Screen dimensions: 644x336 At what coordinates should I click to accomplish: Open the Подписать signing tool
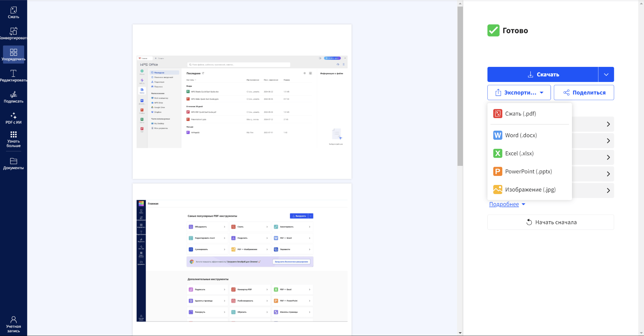coord(14,97)
